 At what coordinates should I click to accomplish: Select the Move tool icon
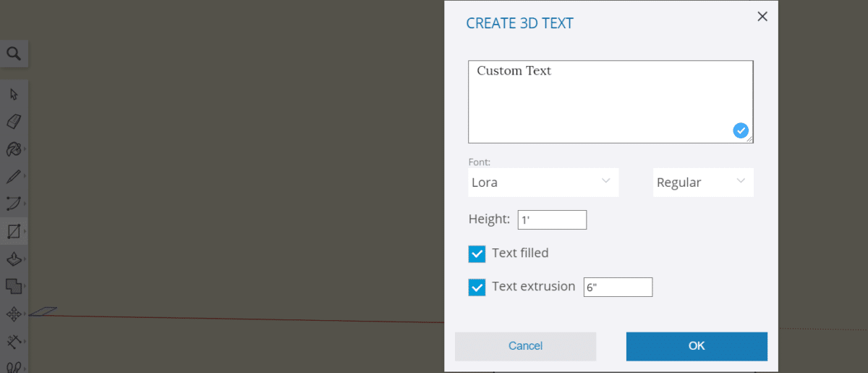[14, 314]
